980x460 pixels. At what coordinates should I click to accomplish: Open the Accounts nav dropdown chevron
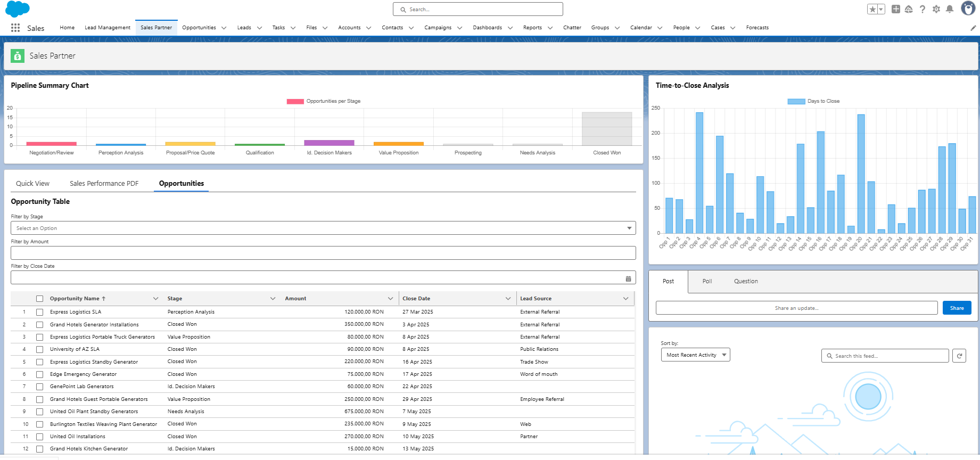pos(368,28)
